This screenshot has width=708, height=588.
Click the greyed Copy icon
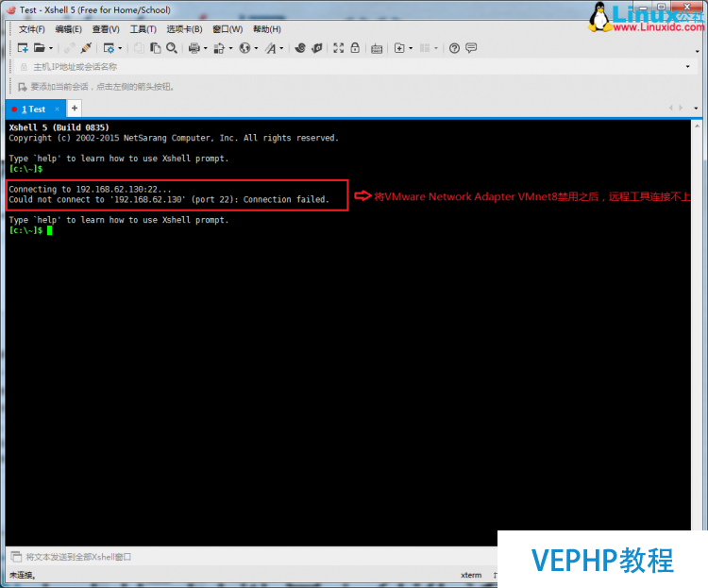tap(139, 48)
